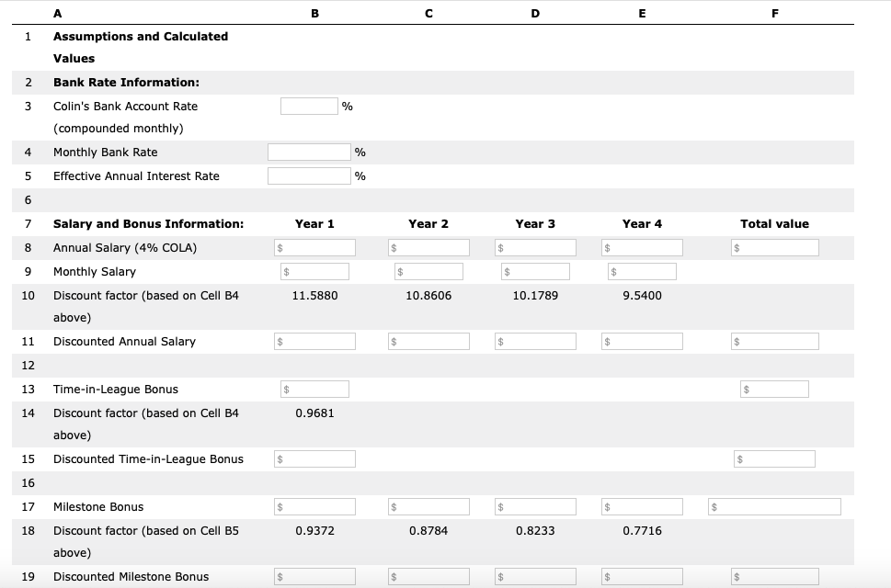891x588 pixels.
Task: Click the Effective Annual Interest Rate input
Action: (x=309, y=176)
